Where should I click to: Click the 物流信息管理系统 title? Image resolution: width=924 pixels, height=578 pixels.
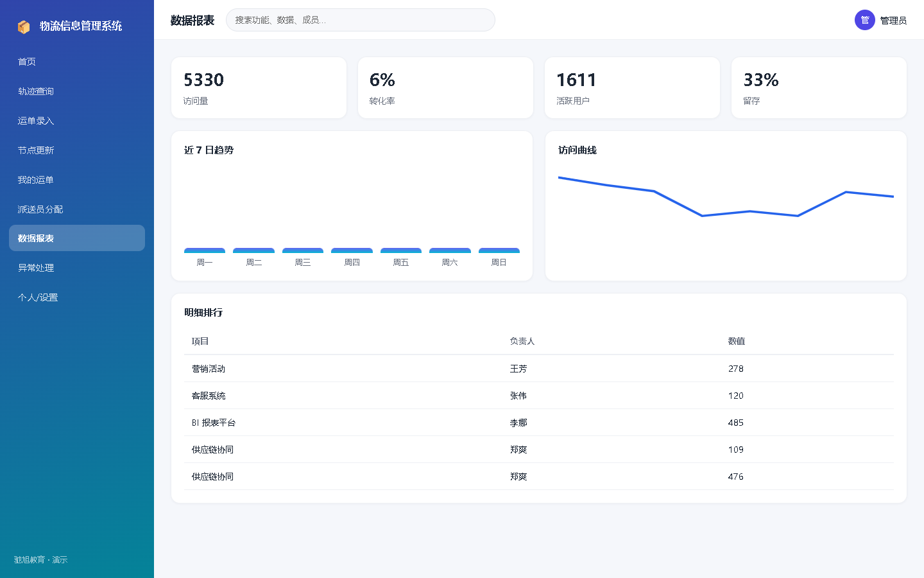coord(81,26)
